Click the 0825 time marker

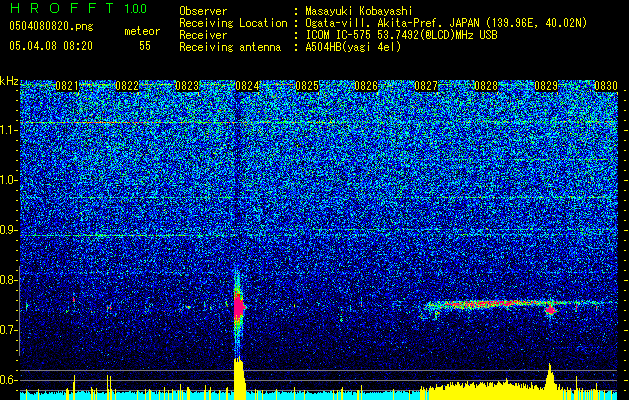point(307,86)
